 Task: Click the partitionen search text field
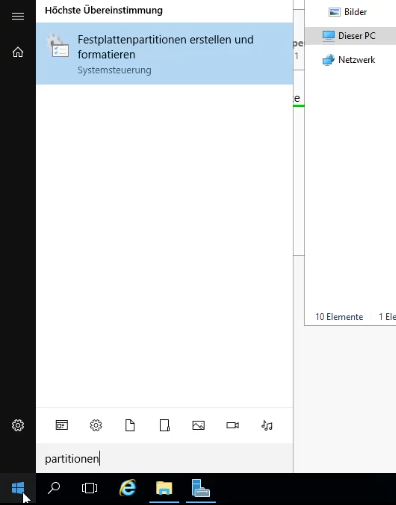coord(165,459)
